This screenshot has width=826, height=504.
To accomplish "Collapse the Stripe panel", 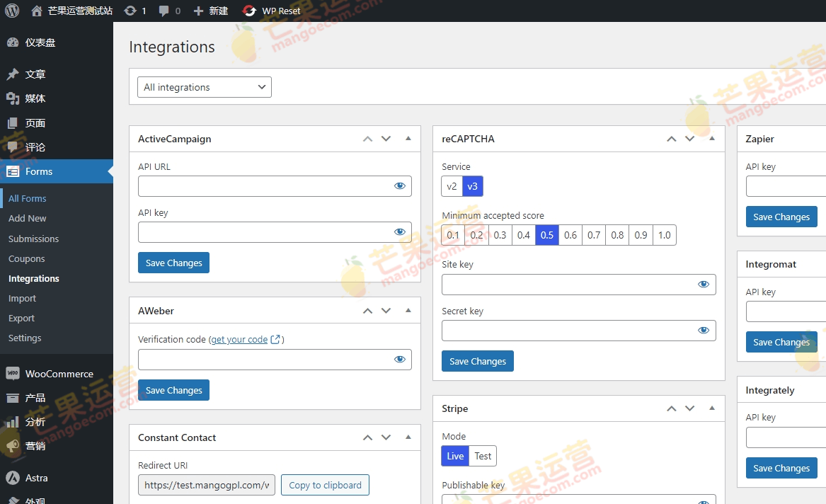I will click(x=711, y=408).
